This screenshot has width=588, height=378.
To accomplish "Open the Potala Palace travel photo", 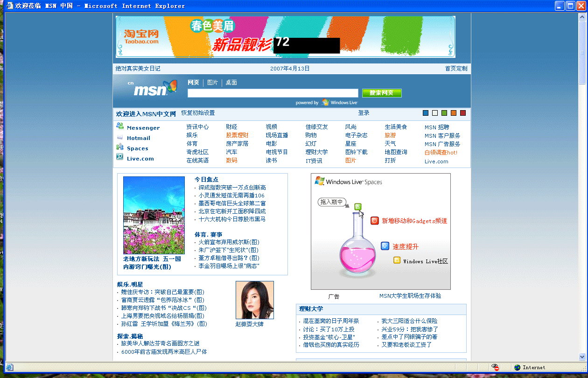I will (x=154, y=215).
